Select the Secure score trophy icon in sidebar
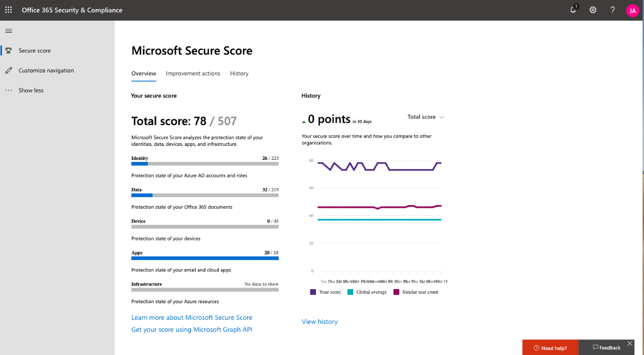This screenshot has width=644, height=355. click(8, 50)
